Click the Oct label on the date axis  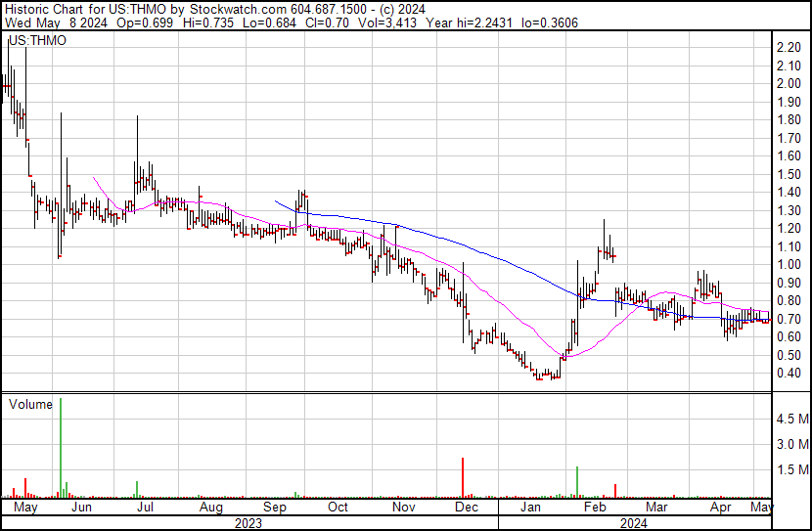[338, 508]
